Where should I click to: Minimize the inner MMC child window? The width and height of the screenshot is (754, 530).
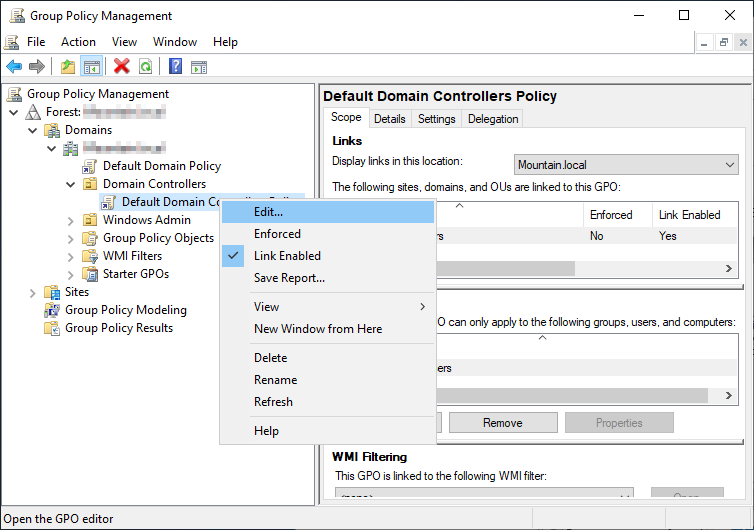click(x=704, y=42)
